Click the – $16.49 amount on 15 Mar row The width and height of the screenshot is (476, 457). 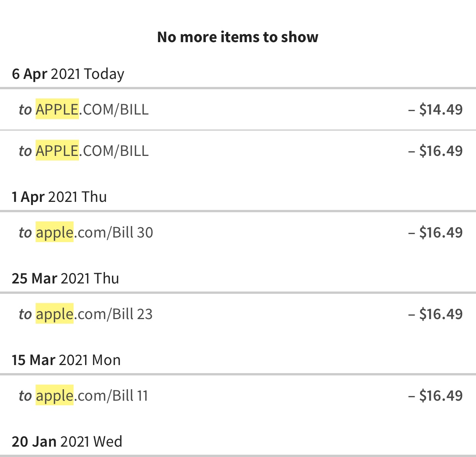click(437, 395)
